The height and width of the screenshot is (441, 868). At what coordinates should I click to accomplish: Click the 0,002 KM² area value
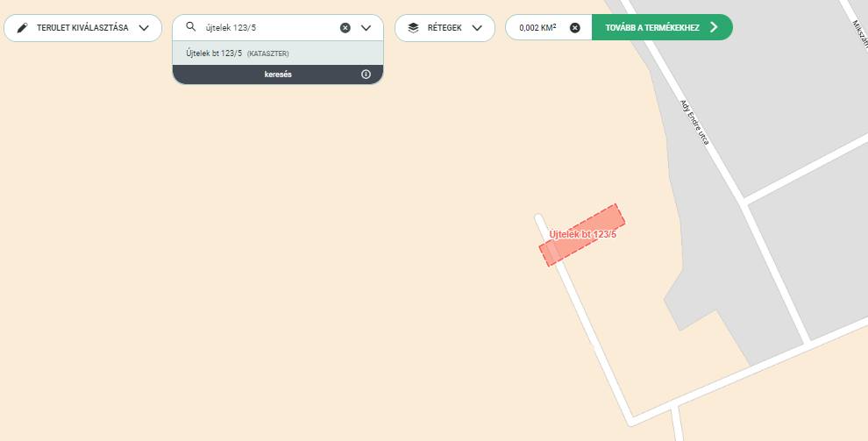tap(538, 28)
